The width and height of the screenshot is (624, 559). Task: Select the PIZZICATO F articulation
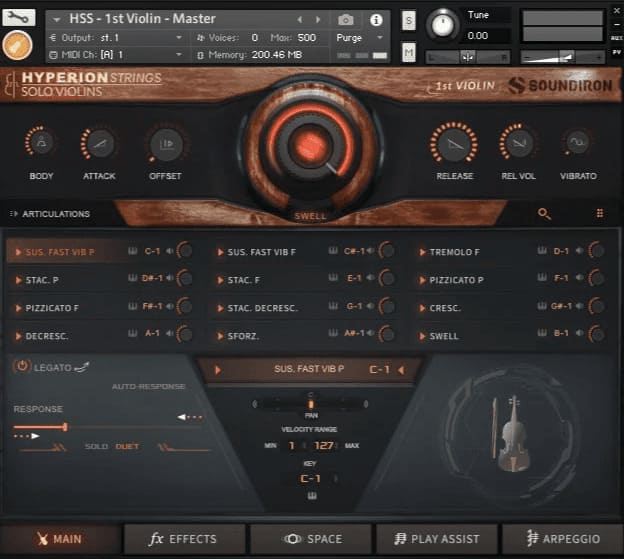[53, 308]
